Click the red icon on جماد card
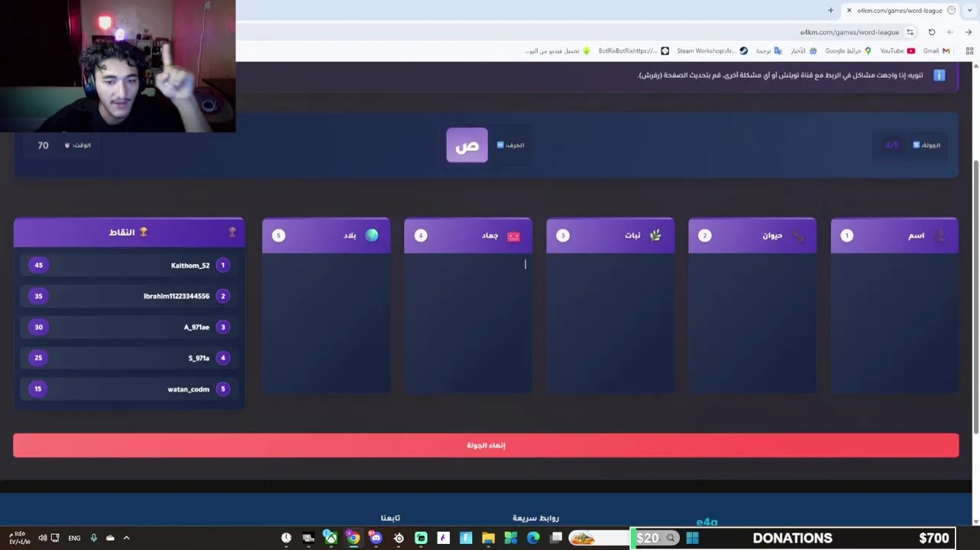This screenshot has width=980, height=550. pyautogui.click(x=513, y=236)
